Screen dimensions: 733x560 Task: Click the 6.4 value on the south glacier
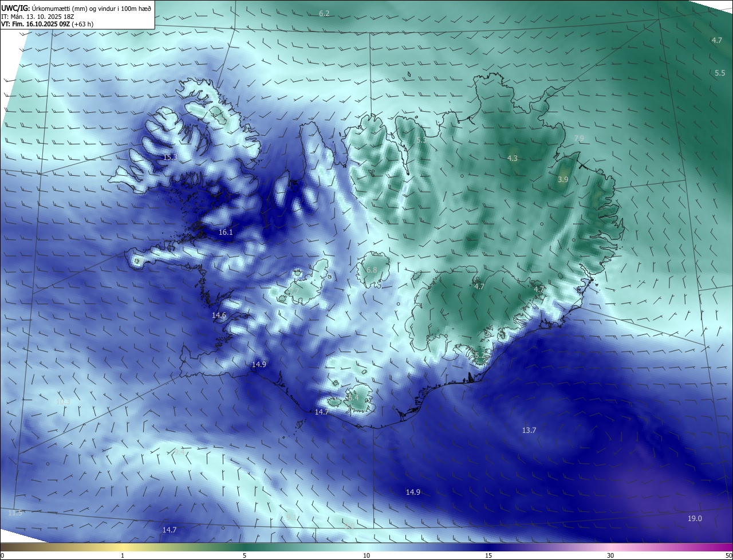353,397
